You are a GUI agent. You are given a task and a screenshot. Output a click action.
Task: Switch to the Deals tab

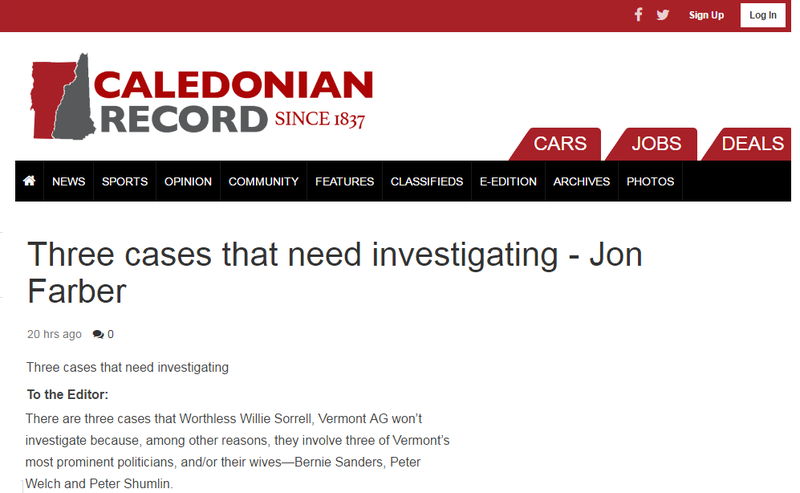point(750,144)
